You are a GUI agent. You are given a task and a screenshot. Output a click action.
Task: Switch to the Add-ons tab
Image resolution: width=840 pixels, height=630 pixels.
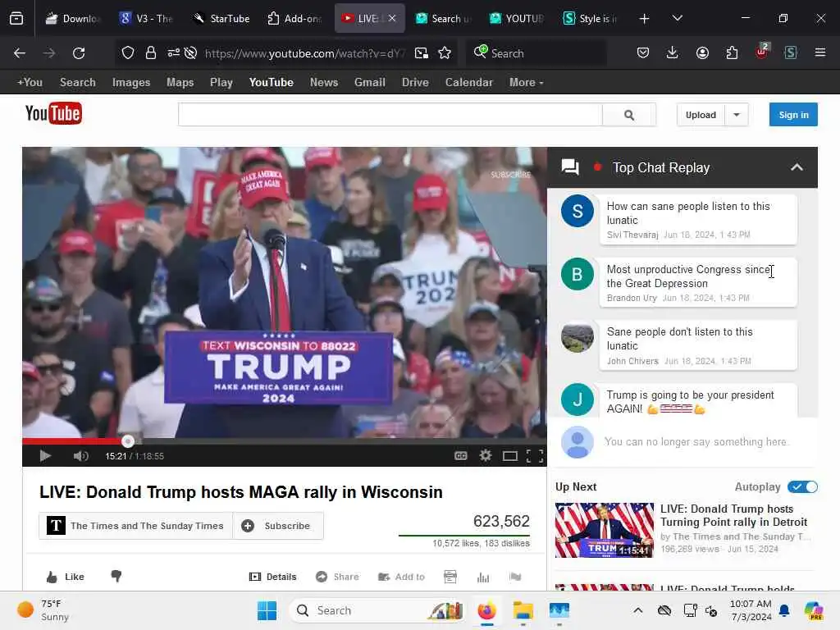click(x=294, y=19)
